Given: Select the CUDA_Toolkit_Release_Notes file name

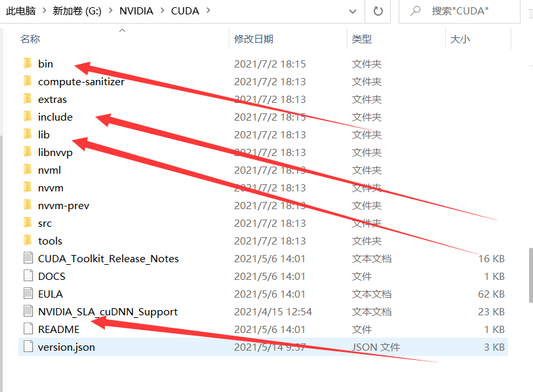Looking at the screenshot, I should tap(108, 259).
